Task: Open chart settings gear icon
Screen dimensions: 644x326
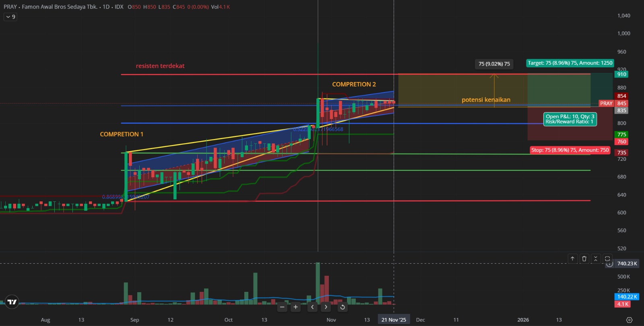Action: [630, 320]
